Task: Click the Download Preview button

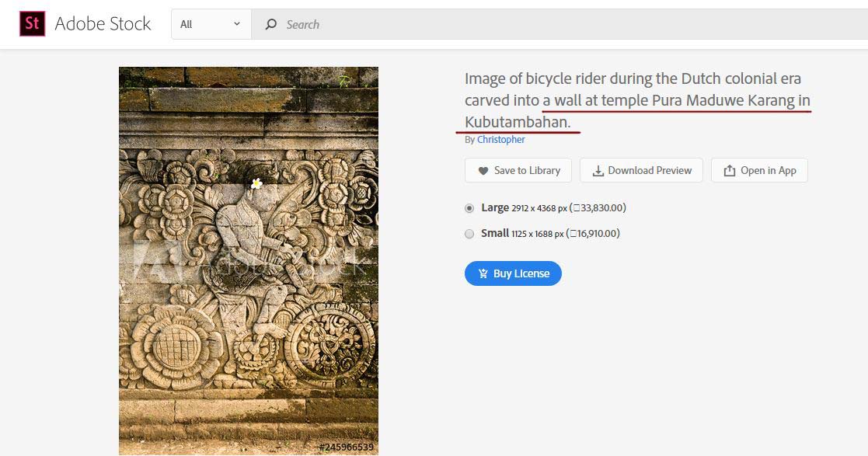Action: (641, 170)
